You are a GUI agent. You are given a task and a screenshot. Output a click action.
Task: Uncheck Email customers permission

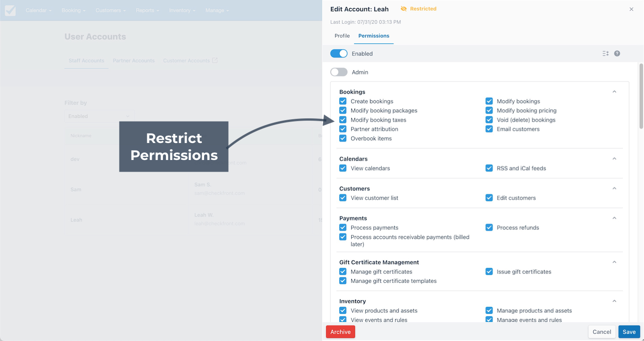[x=489, y=129]
